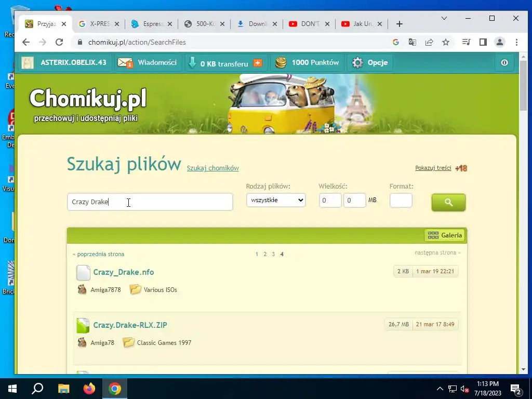Expand the Rodzaj plików dropdown
The width and height of the screenshot is (532, 399).
(x=276, y=200)
